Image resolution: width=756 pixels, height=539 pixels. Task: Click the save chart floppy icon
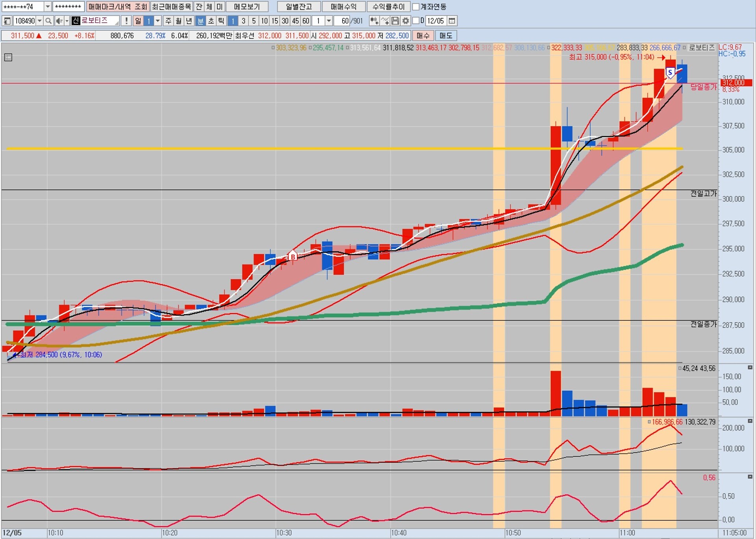click(395, 21)
